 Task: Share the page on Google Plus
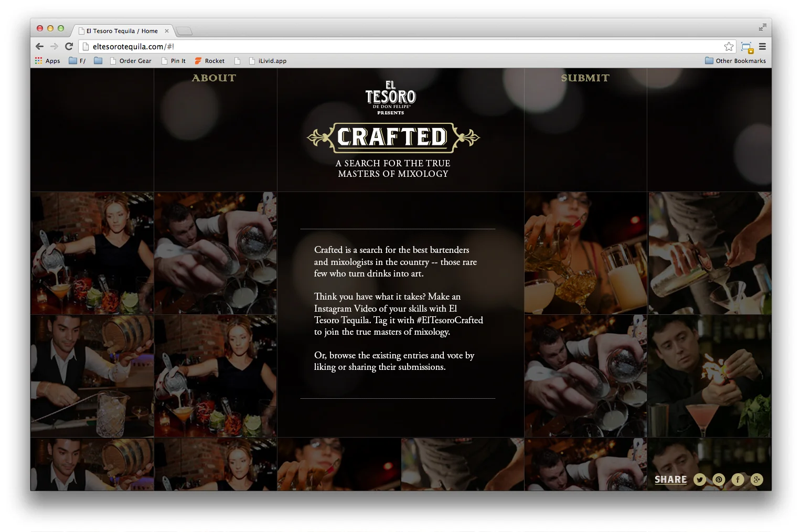pyautogui.click(x=756, y=480)
